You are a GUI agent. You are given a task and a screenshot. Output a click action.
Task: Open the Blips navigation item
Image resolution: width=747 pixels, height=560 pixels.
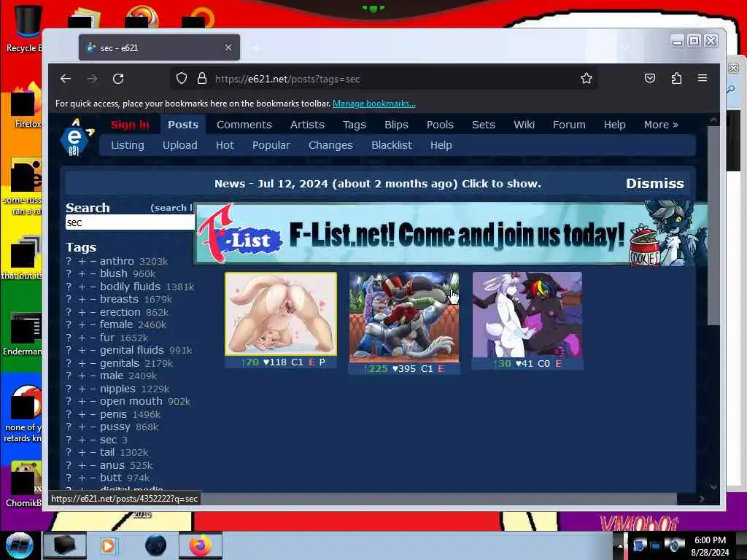tap(396, 125)
